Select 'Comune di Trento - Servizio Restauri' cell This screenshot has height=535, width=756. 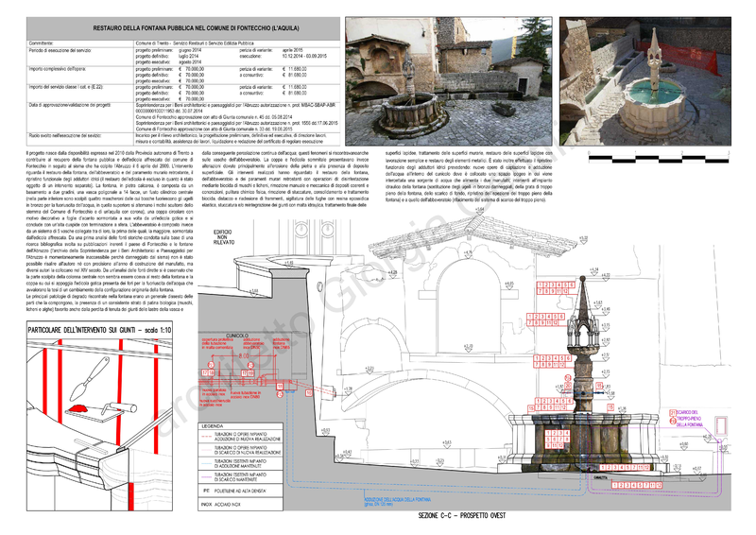point(195,43)
